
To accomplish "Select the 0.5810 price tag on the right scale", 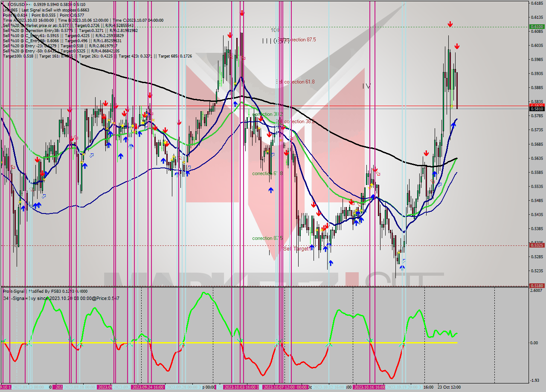I will coord(537,109).
